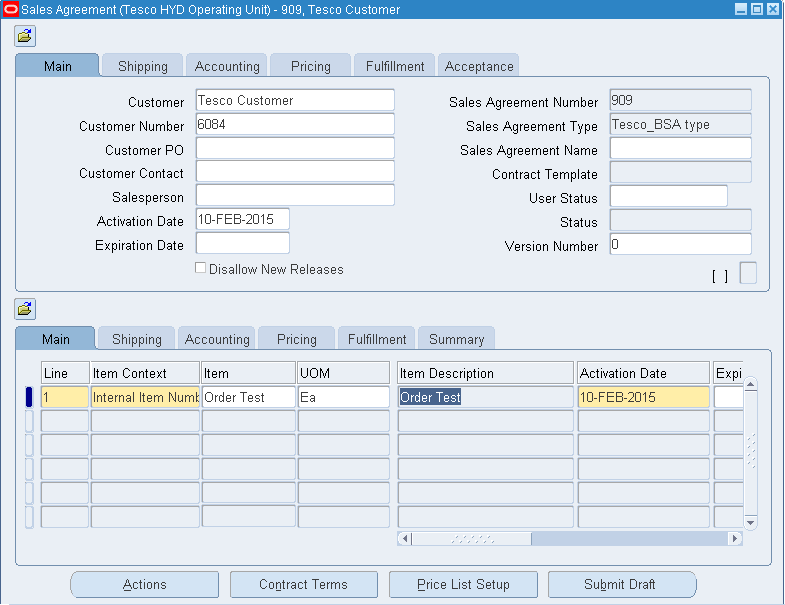785x605 pixels.
Task: Maximize the Sales Agreement window
Action: tap(757, 9)
